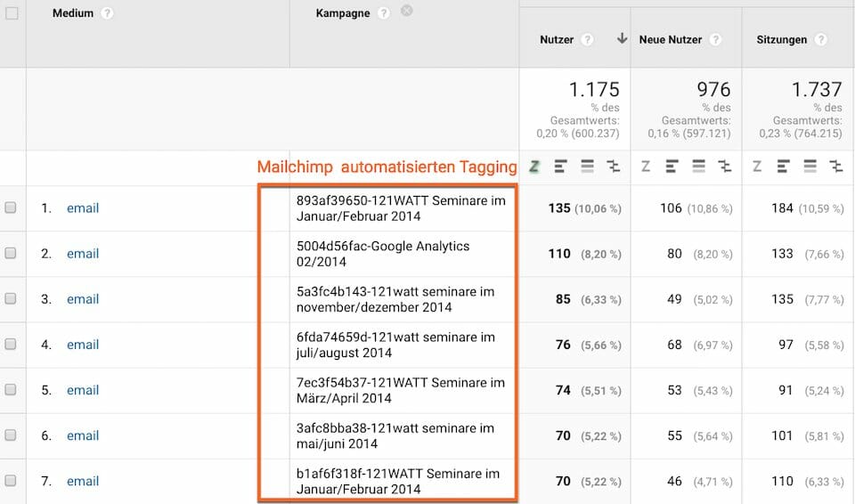Sort by the Nutzer column header
Viewport: 855px width, 504px height.
557,39
